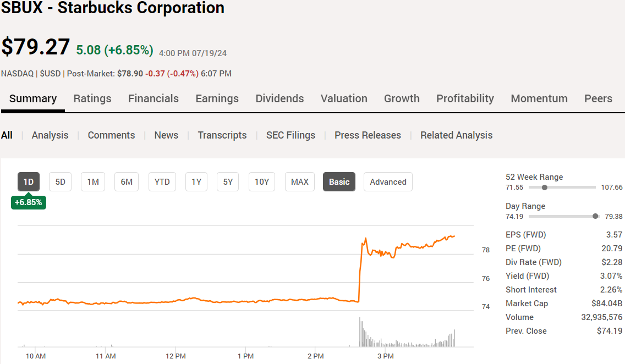
Task: Click the +6.85% green badge
Action: (x=28, y=202)
